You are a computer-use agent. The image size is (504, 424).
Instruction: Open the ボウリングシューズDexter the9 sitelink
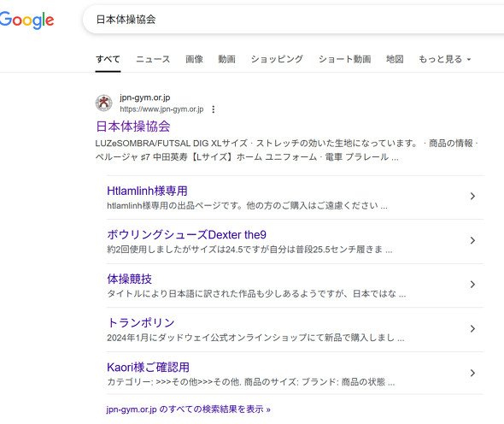coord(187,235)
